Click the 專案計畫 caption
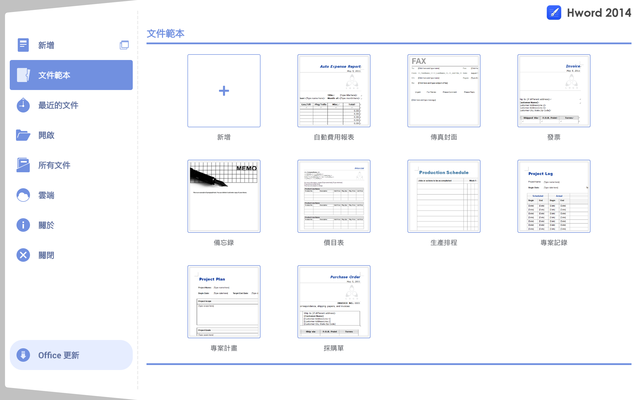The image size is (640, 400). pos(224,348)
